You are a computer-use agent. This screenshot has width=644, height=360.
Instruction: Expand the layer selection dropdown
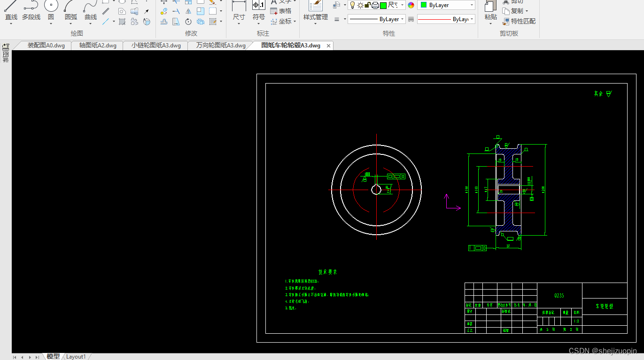click(x=403, y=5)
